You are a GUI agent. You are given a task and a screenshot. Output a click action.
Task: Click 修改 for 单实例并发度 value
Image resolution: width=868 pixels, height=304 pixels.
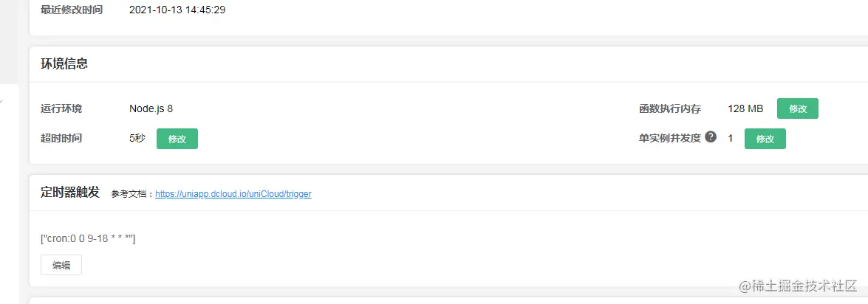(765, 139)
